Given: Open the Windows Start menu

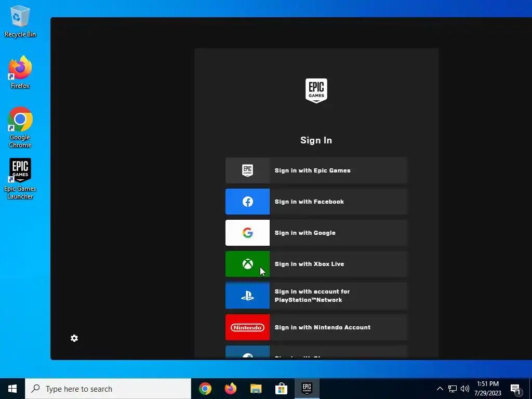Looking at the screenshot, I should coord(12,389).
